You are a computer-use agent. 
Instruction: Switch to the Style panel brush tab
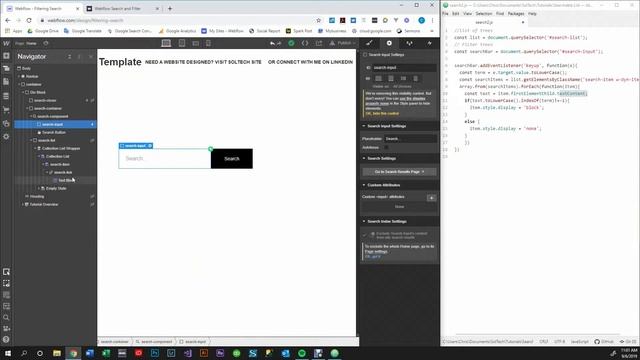(x=369, y=43)
